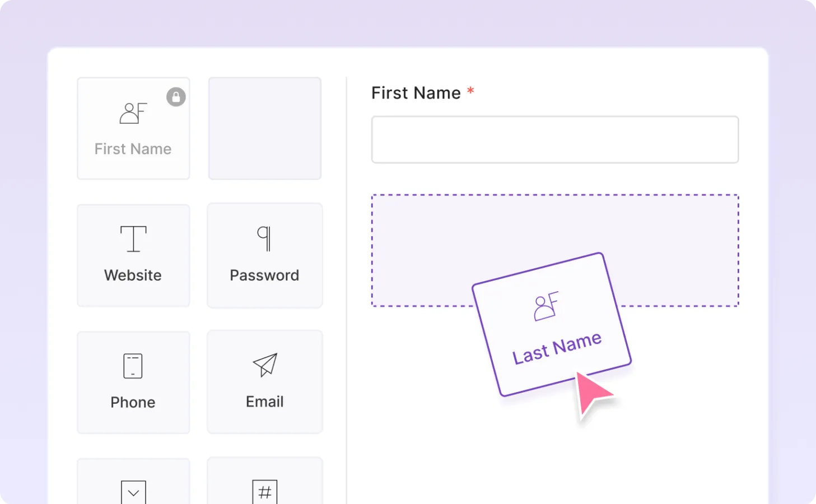Click the Password label text
The height and width of the screenshot is (504, 816).
pyautogui.click(x=264, y=276)
